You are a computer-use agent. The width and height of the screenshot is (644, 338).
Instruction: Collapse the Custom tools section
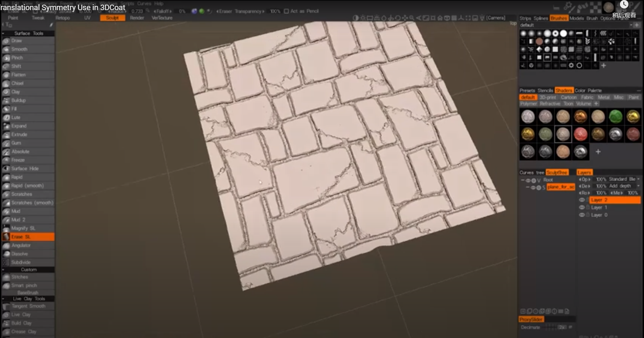3,270
